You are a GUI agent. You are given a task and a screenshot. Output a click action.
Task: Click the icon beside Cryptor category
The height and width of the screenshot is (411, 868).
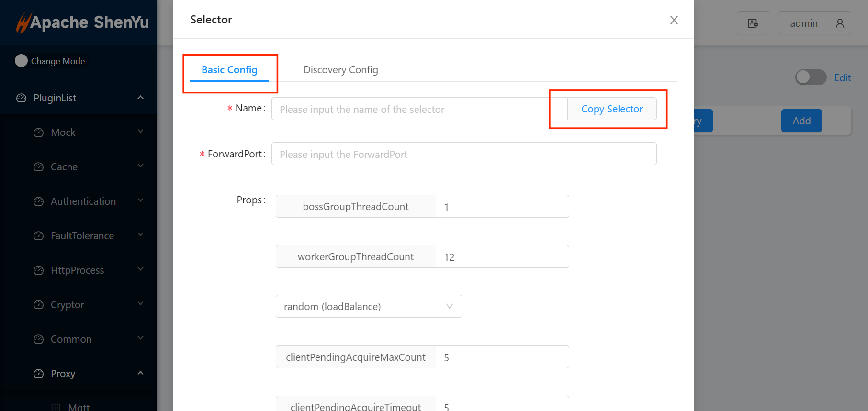coord(39,305)
